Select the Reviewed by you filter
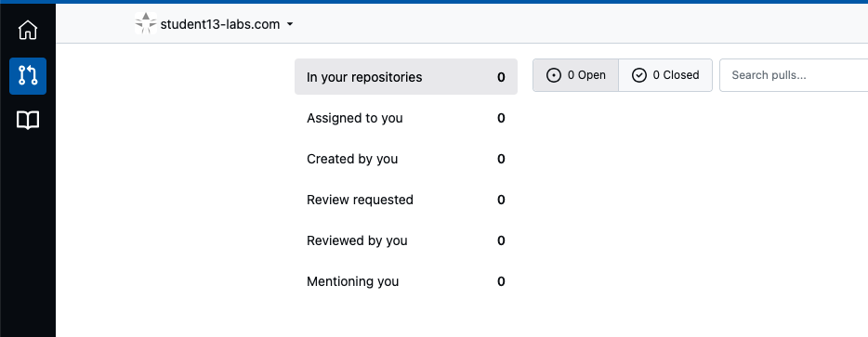Image resolution: width=868 pixels, height=337 pixels. point(406,240)
